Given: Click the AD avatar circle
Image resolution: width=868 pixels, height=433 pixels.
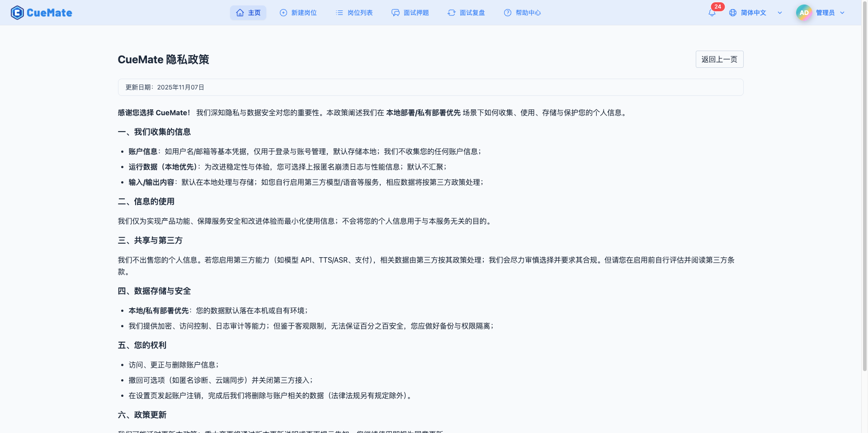Looking at the screenshot, I should click(803, 12).
